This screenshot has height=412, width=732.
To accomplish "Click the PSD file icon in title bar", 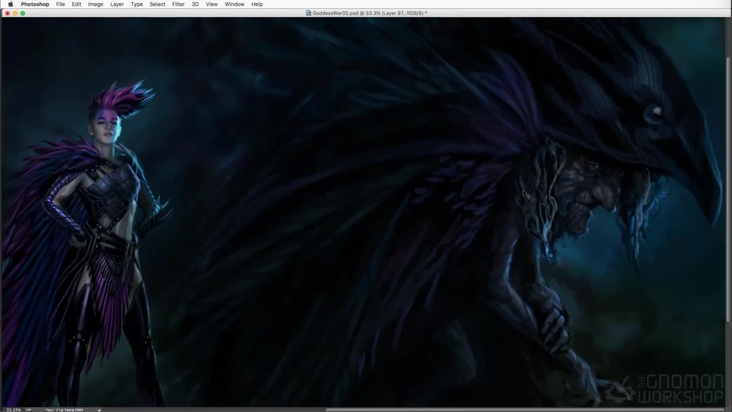I will (x=308, y=13).
